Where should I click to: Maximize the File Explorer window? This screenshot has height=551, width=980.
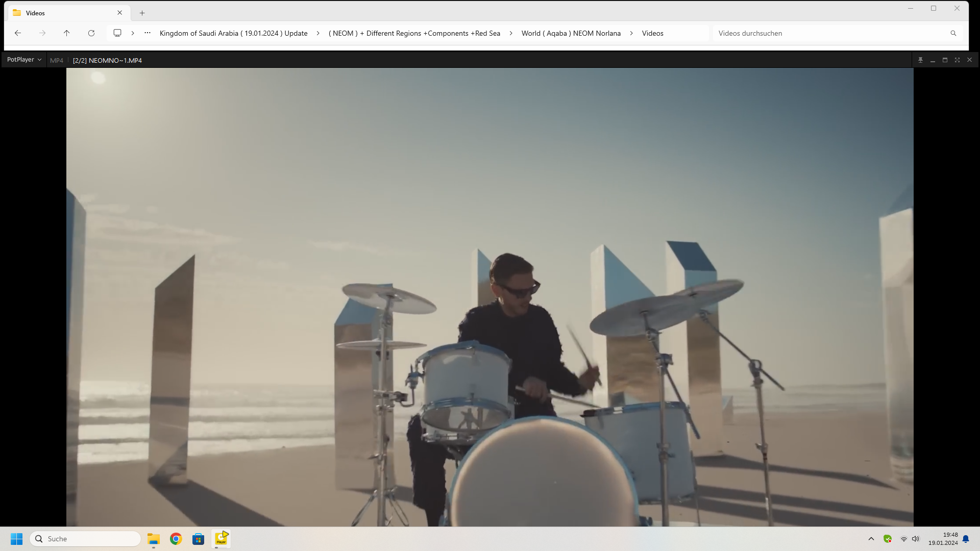(934, 8)
